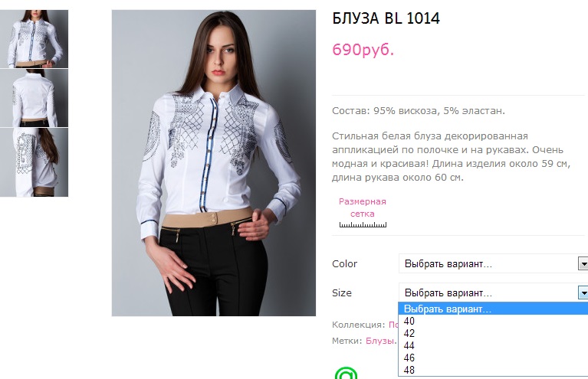Open the collection link next to Коллекция

click(393, 325)
